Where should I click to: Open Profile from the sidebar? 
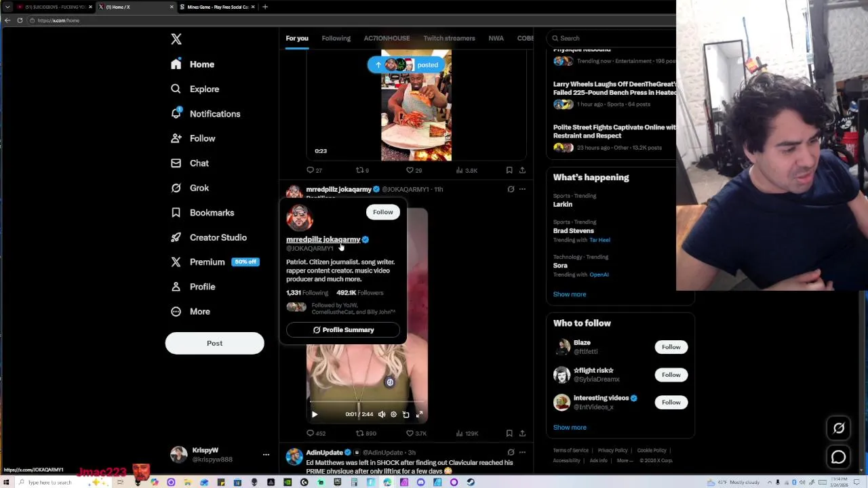pos(193,287)
